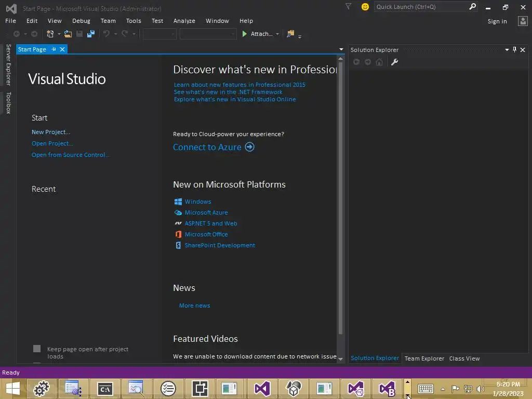Click the Windows Start button on taskbar
Screen dimensions: 532x399
13,389
